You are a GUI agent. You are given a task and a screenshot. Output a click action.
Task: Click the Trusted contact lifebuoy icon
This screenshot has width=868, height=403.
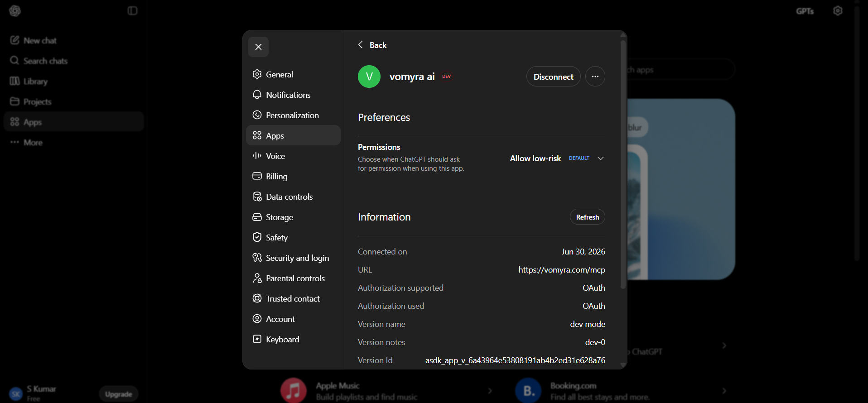(257, 298)
